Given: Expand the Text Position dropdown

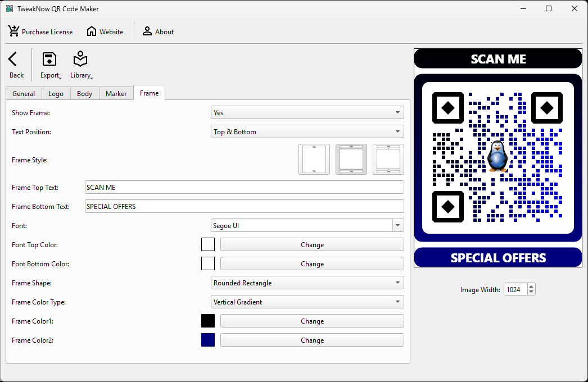Looking at the screenshot, I should point(307,131).
